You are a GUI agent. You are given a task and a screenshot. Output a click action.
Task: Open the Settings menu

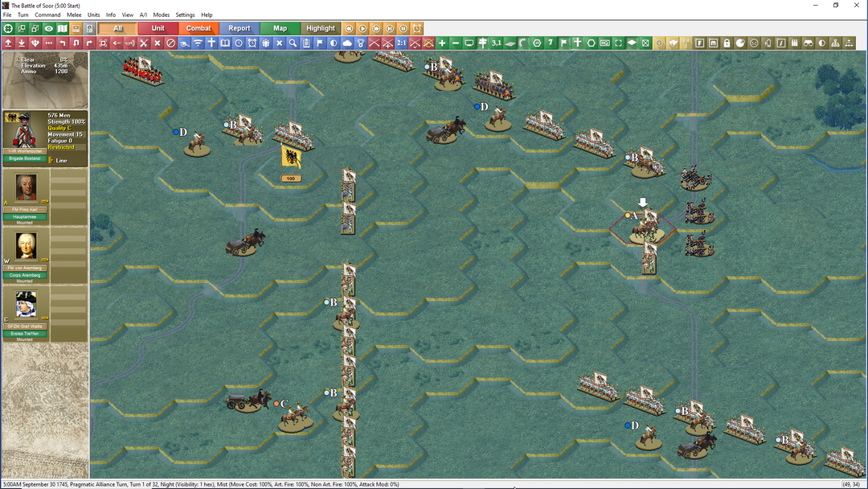pos(185,15)
